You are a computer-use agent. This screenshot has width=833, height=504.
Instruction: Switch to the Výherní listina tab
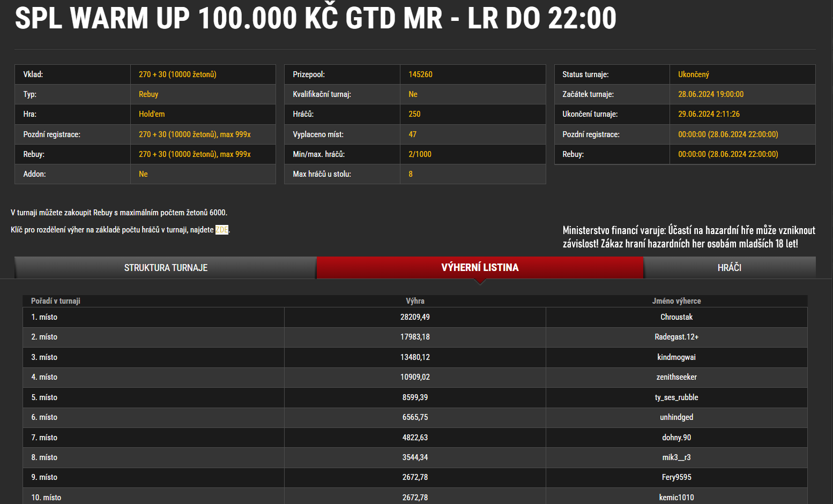[480, 267]
